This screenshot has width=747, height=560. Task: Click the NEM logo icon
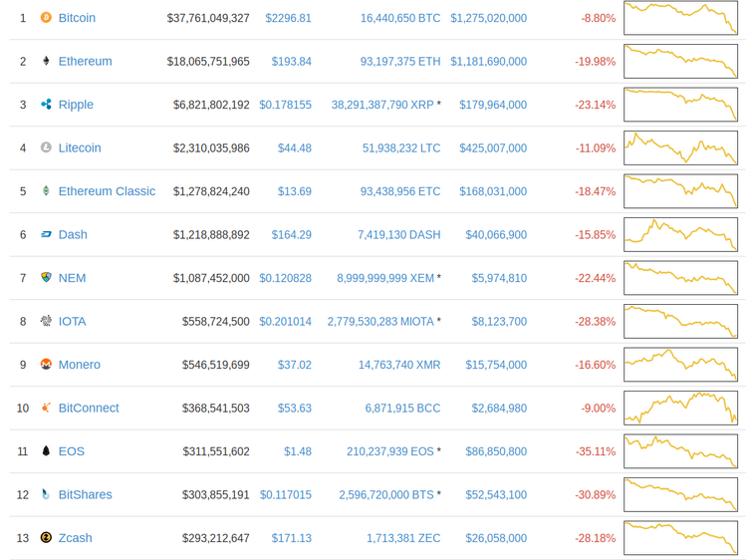tap(46, 278)
